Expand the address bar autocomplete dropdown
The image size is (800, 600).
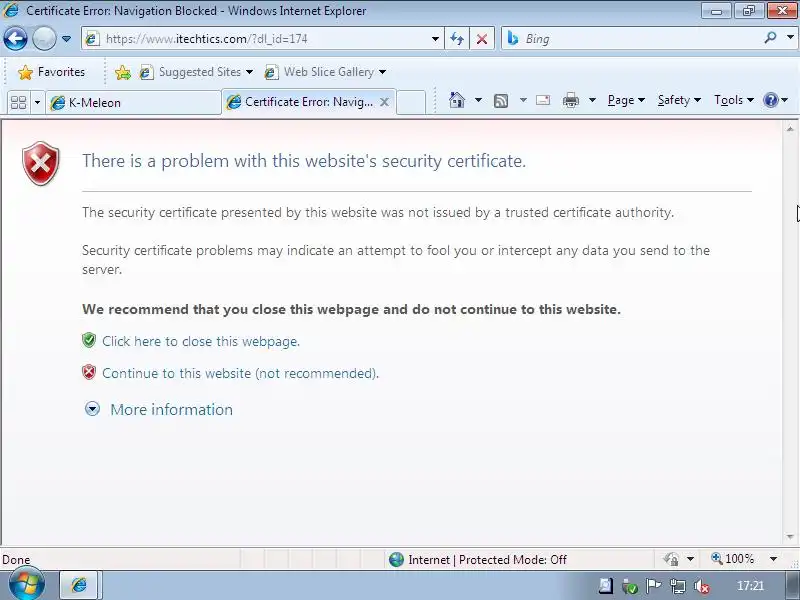(x=435, y=39)
